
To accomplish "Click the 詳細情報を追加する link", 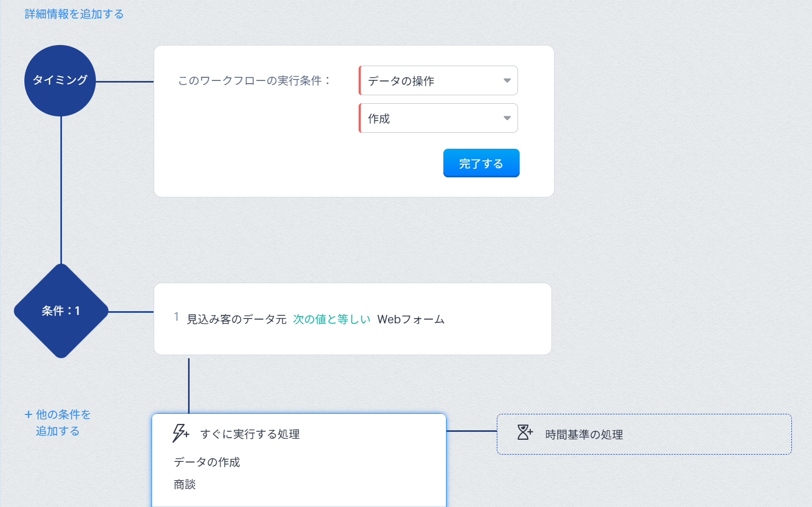I will [x=74, y=14].
